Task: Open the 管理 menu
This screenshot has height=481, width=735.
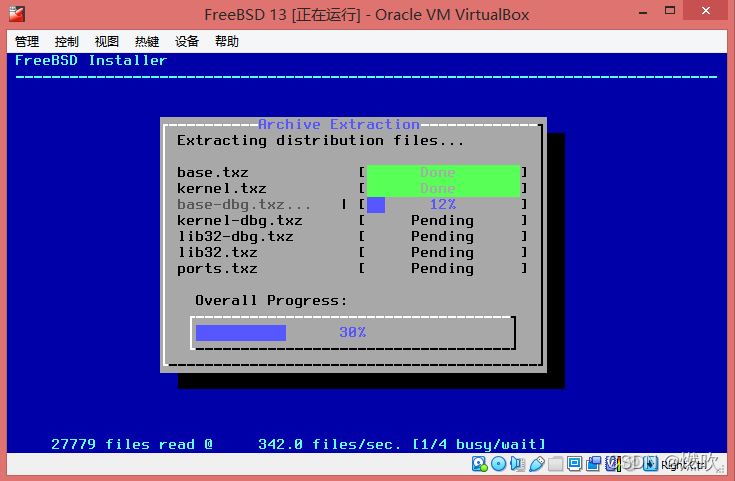Action: click(x=27, y=42)
